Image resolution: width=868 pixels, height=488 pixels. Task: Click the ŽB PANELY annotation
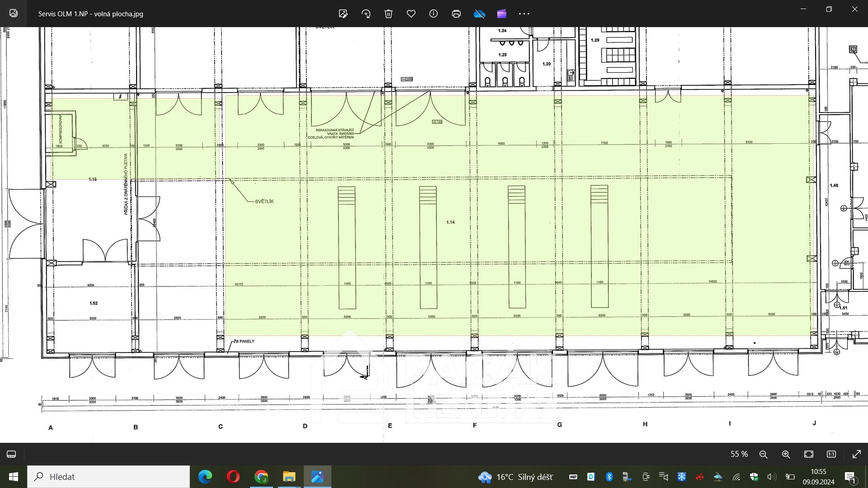click(x=244, y=341)
